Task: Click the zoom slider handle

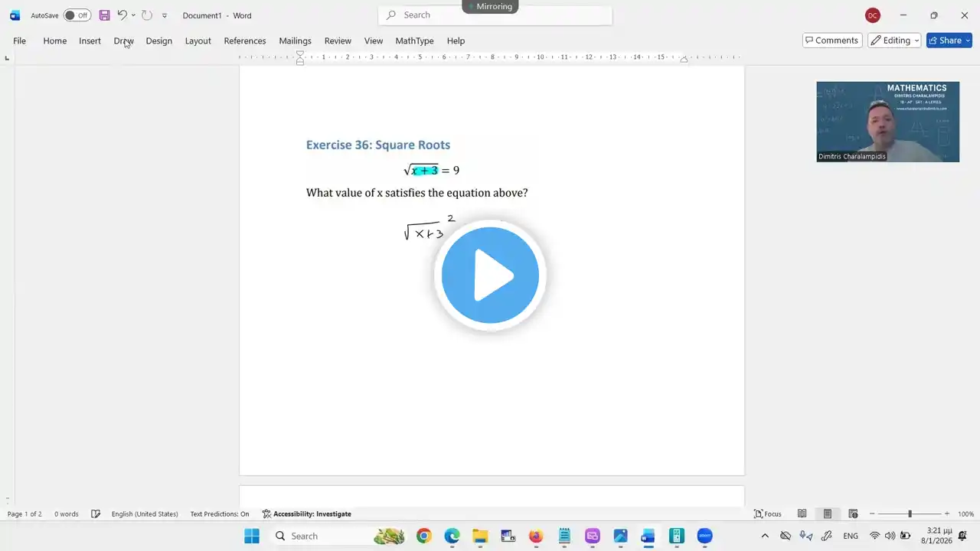Action: click(x=910, y=514)
